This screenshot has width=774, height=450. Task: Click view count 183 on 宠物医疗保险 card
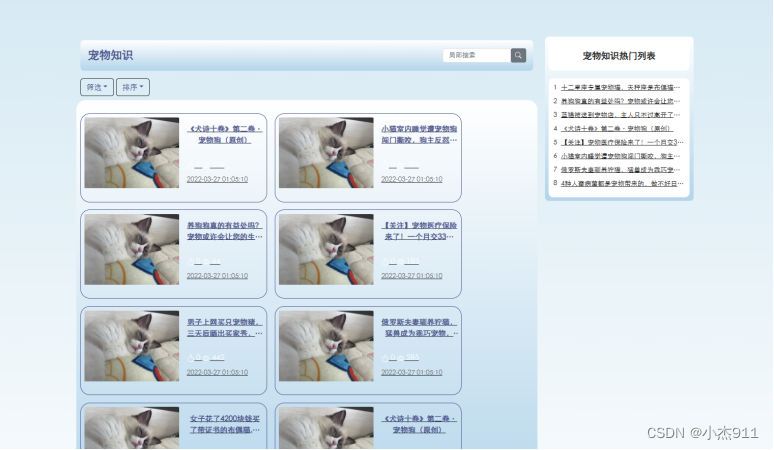[412, 262]
